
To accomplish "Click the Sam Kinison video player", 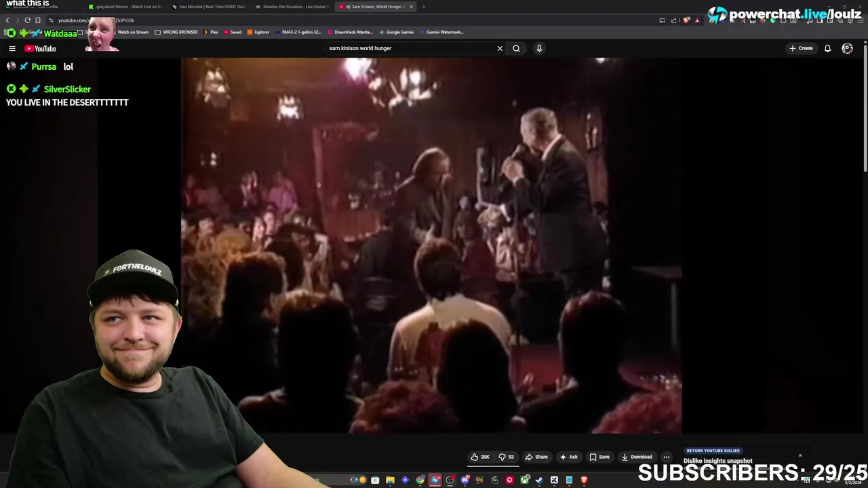I will point(431,245).
